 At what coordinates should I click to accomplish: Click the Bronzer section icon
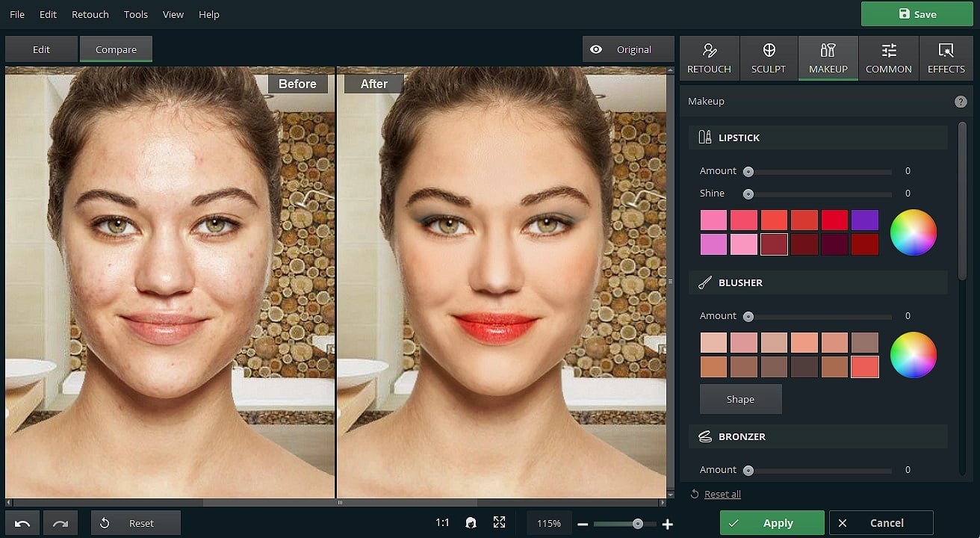704,436
